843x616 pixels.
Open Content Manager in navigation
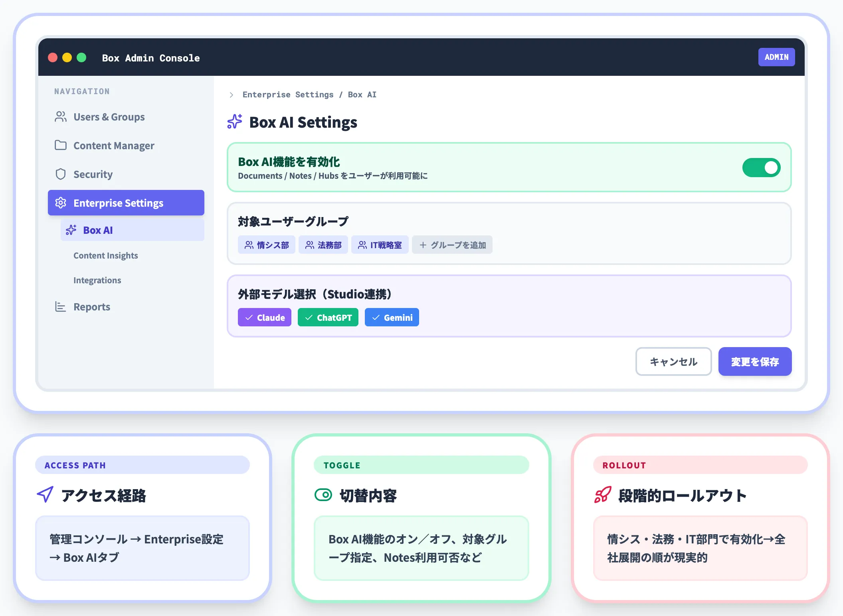tap(126, 146)
